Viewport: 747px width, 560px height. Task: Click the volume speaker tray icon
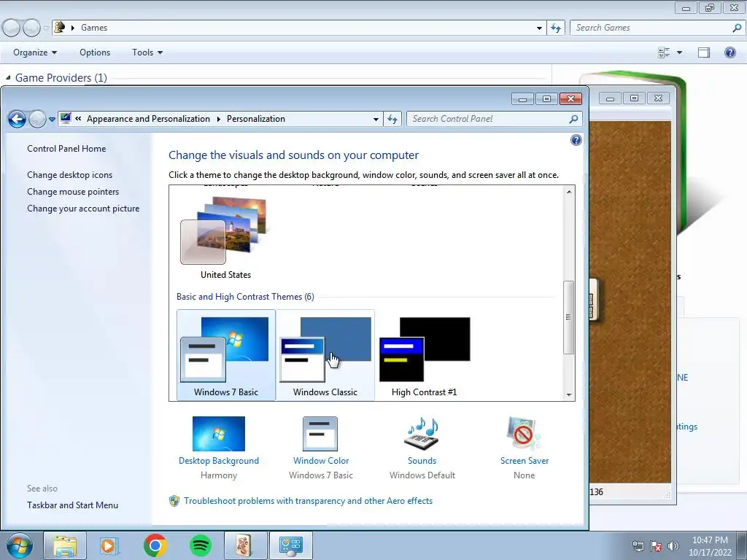(x=673, y=545)
